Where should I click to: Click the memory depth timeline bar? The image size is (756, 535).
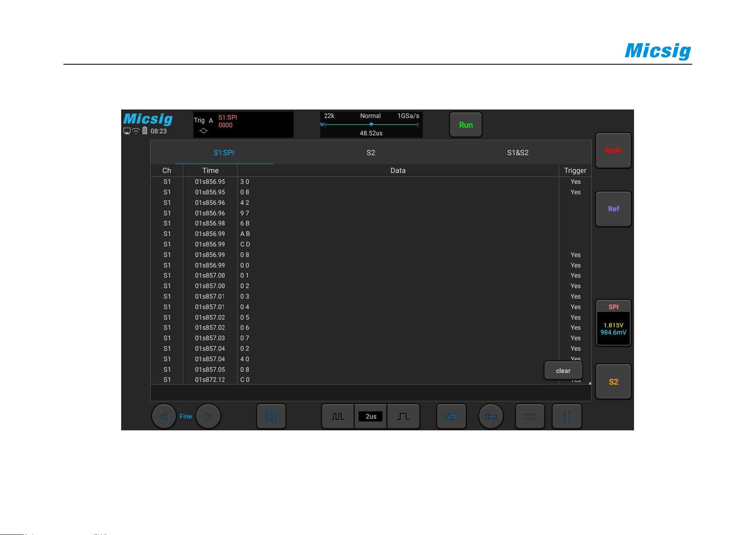[371, 124]
